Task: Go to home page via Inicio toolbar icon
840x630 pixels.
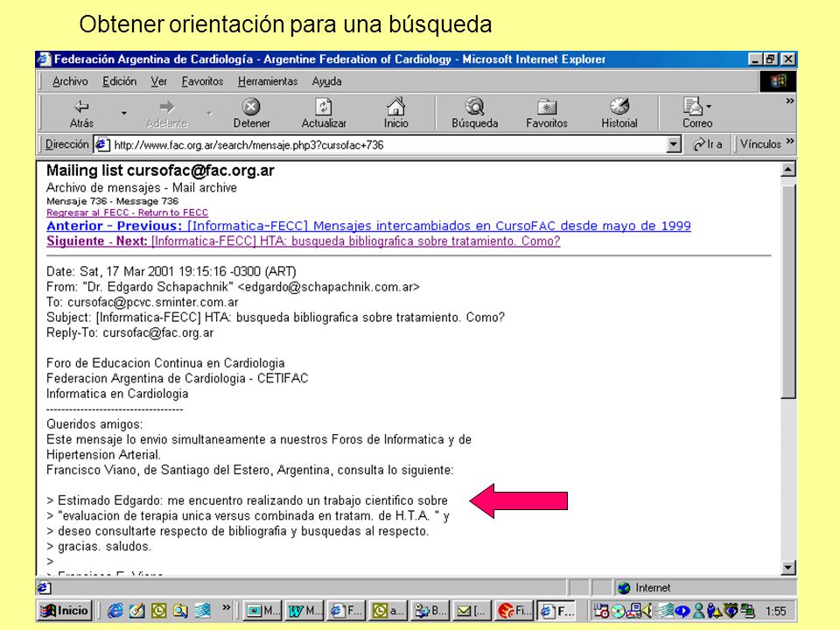Action: point(395,114)
